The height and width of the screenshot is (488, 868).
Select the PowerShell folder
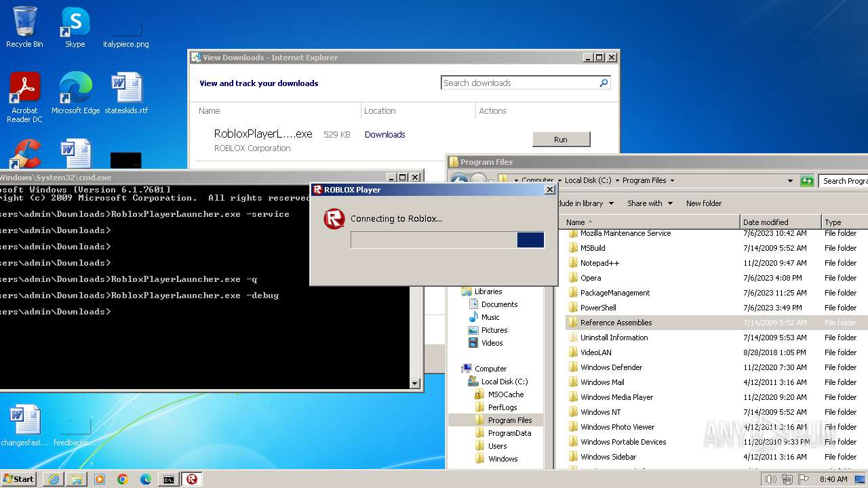[x=597, y=308]
